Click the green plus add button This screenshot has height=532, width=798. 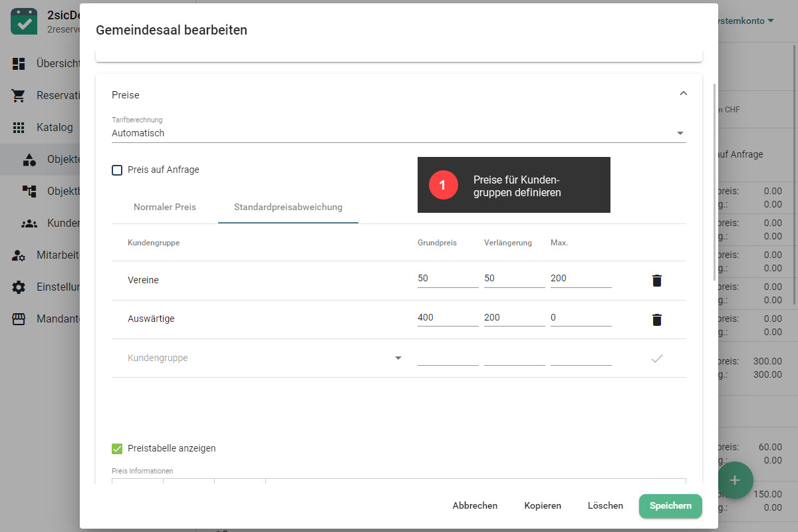[735, 479]
